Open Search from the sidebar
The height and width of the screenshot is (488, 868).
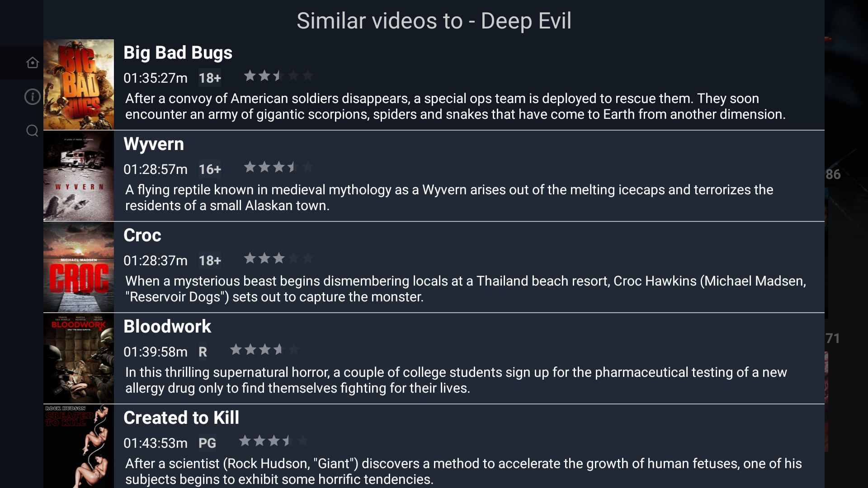pos(32,131)
